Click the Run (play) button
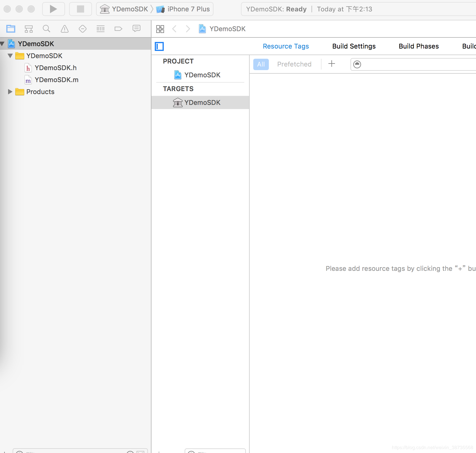 point(54,9)
